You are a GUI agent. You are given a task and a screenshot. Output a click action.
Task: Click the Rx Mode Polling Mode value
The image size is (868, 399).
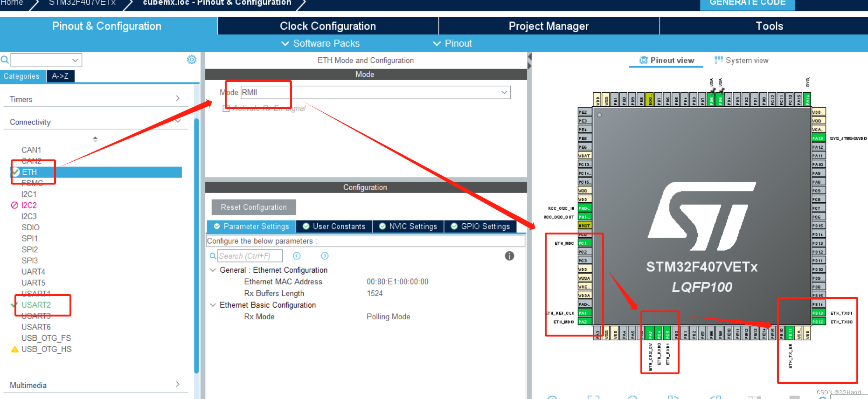pos(388,316)
